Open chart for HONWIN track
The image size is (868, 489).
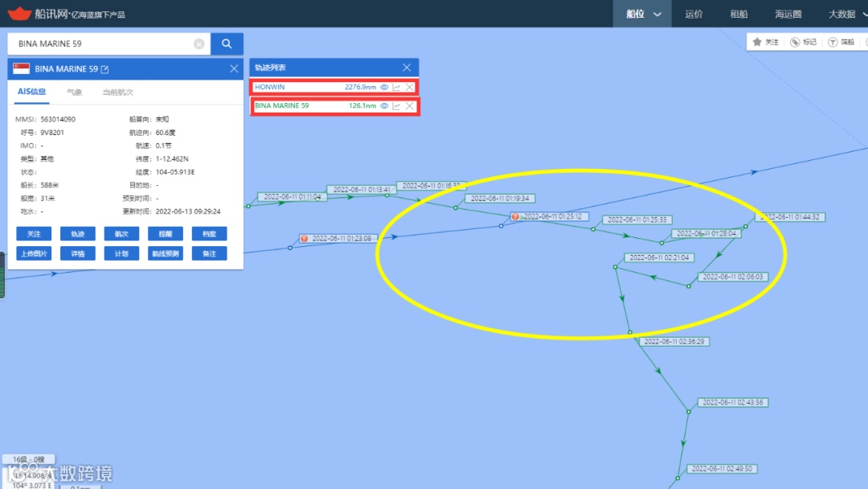click(396, 87)
